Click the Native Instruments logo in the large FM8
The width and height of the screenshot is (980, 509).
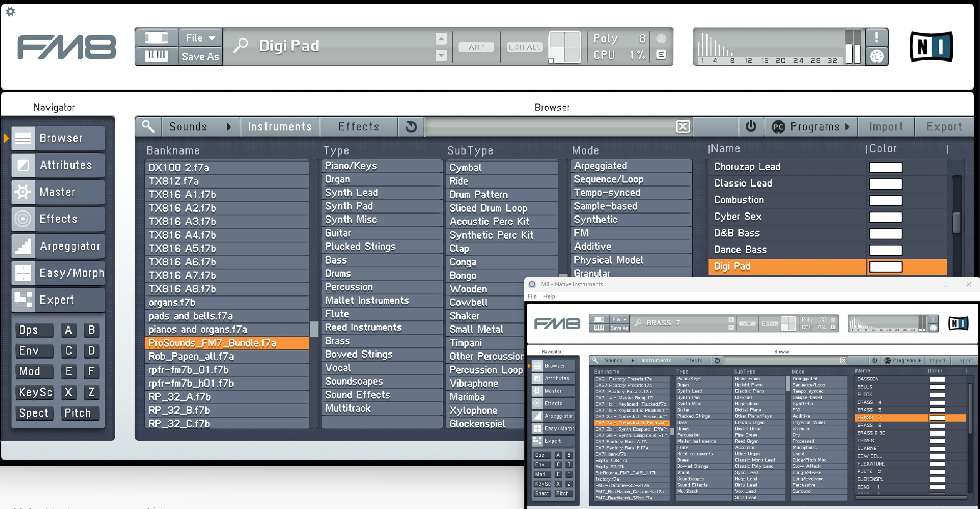click(x=932, y=47)
